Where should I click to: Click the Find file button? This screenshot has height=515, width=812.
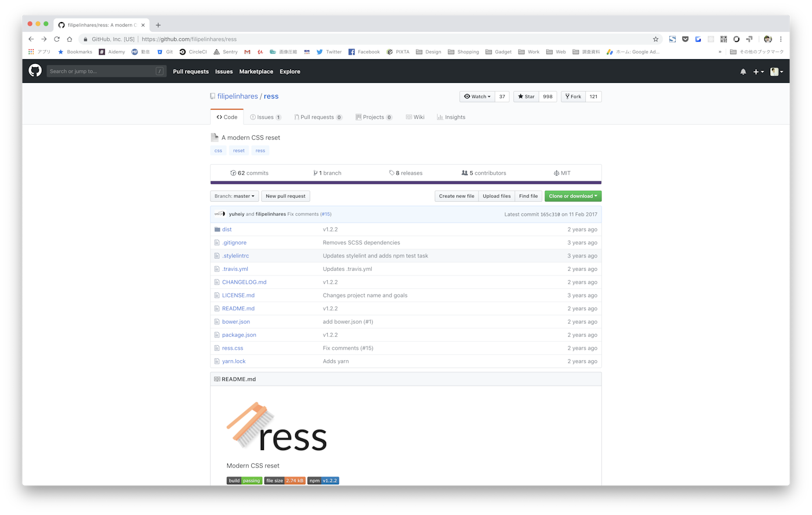528,196
